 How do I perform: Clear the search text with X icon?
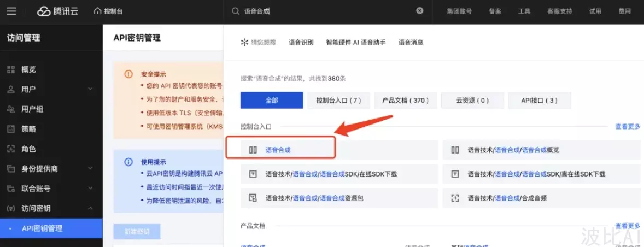[420, 11]
